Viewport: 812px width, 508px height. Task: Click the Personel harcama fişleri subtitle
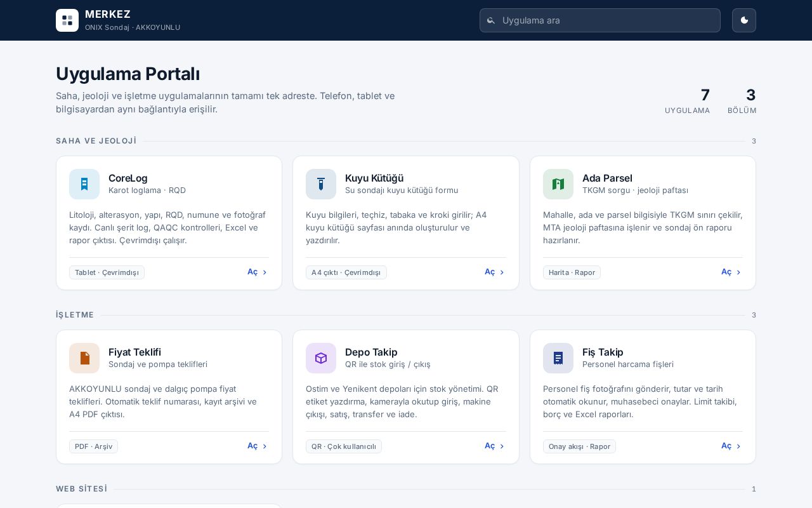click(x=628, y=364)
